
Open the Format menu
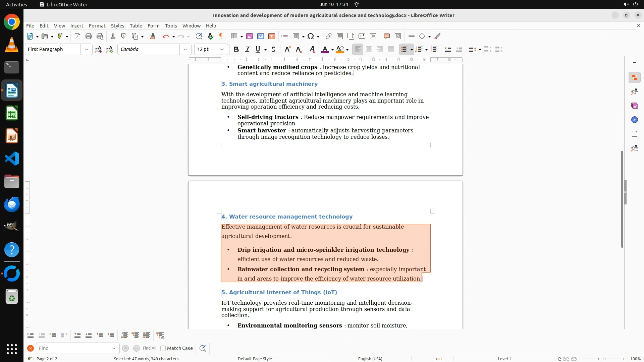(x=97, y=25)
